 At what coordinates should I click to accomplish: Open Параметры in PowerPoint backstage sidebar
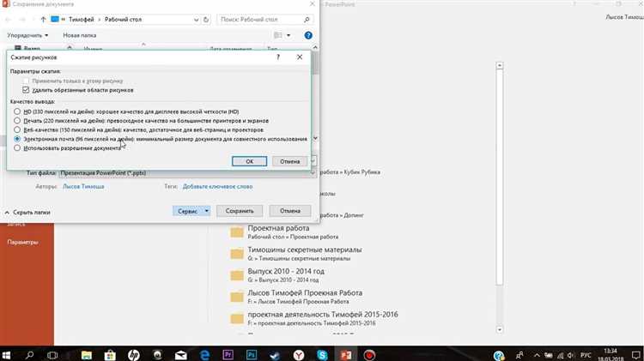tap(22, 242)
